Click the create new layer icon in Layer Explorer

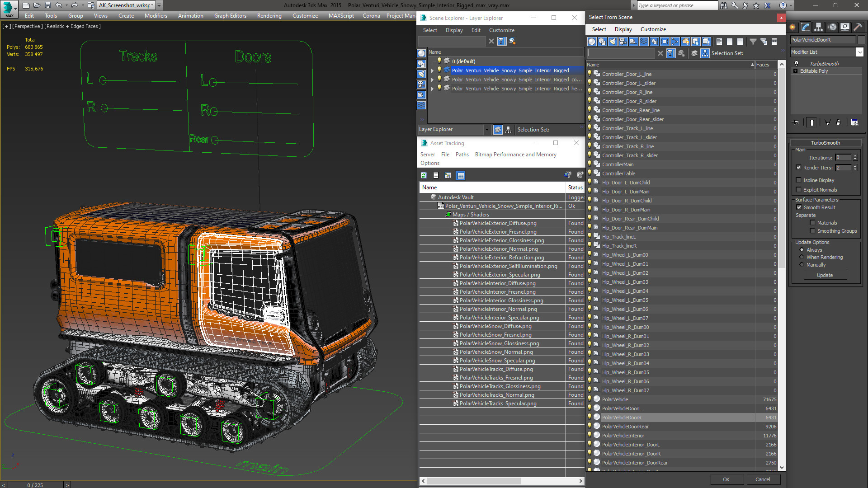(511, 41)
